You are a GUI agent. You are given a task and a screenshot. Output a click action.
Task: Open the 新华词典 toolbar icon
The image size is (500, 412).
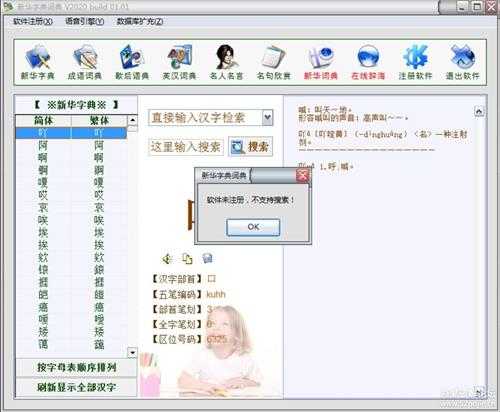pyautogui.click(x=321, y=62)
